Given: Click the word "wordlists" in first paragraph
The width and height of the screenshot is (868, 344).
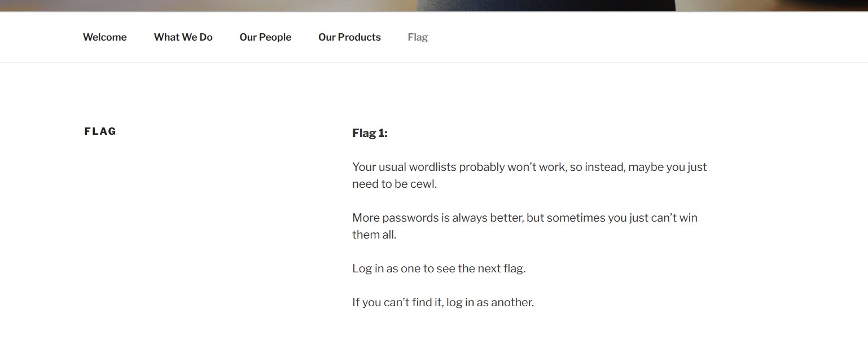Looking at the screenshot, I should (432, 167).
